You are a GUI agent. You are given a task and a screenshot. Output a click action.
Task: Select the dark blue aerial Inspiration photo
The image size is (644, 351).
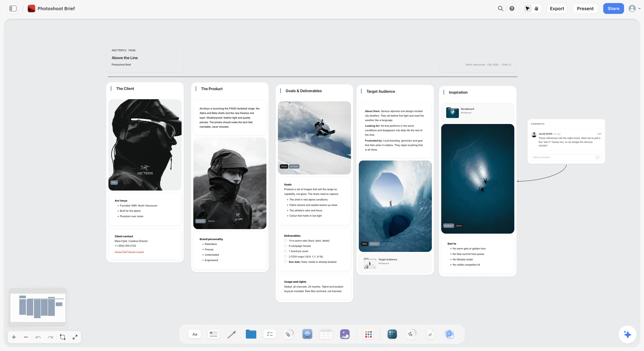478,179
